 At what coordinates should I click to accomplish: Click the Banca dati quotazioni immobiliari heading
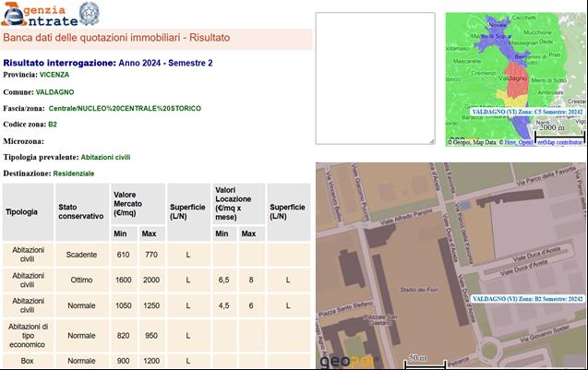point(116,38)
